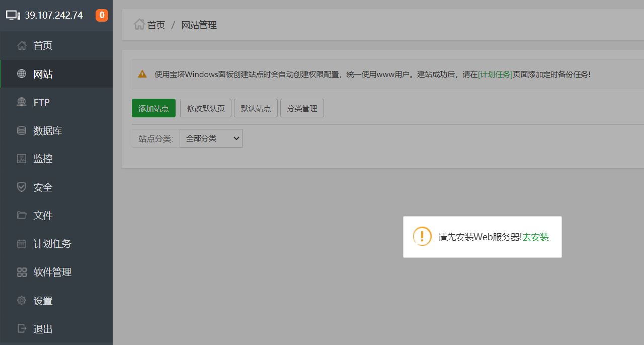Click the 首页 breadcrumb link
The width and height of the screenshot is (644, 345).
pyautogui.click(x=156, y=25)
